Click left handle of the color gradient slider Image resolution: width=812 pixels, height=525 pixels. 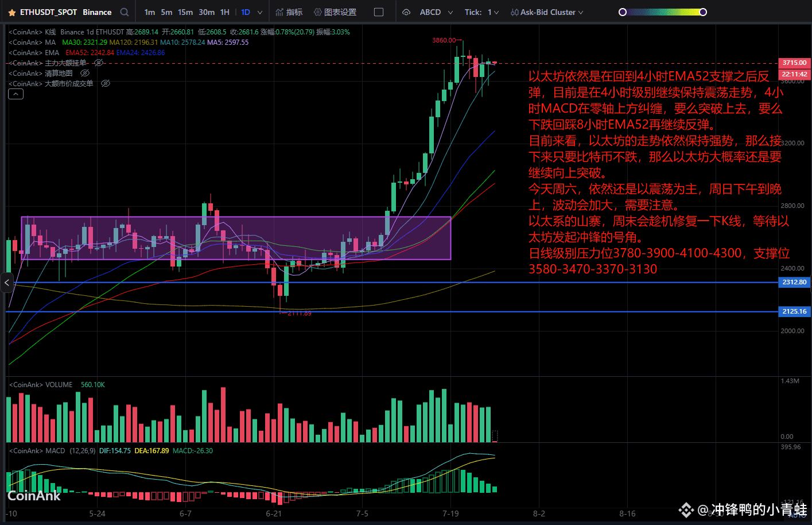623,12
